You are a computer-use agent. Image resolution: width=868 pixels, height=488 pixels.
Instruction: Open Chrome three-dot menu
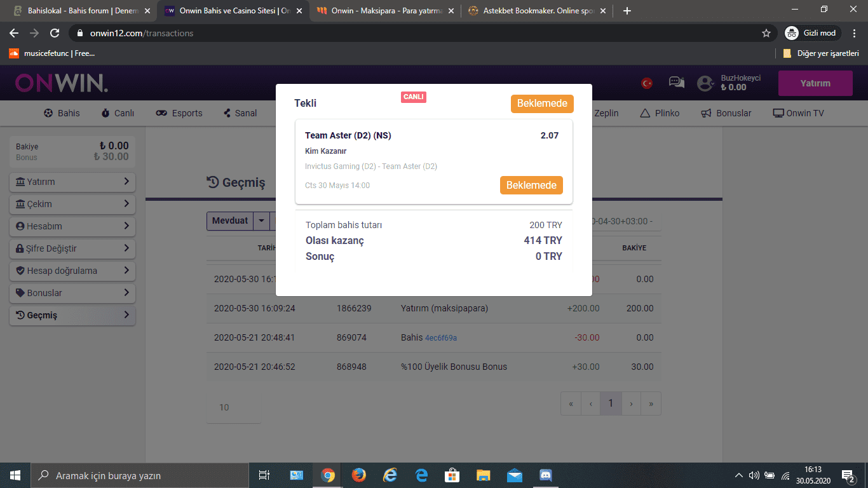[x=855, y=33]
